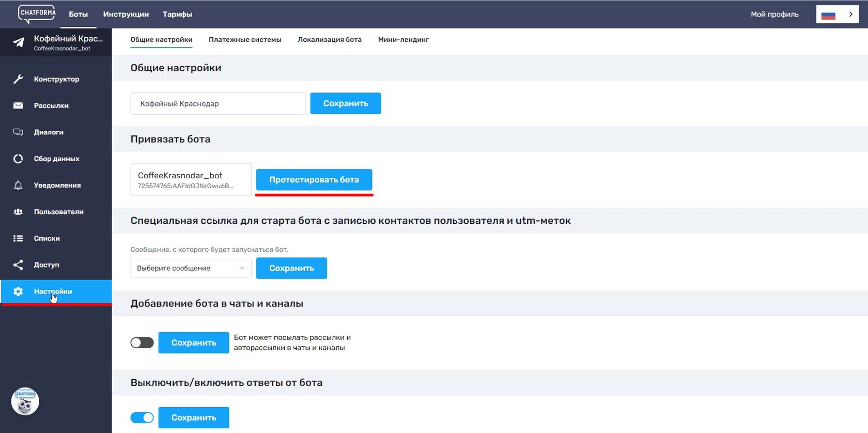Open Мой профиль link
This screenshot has height=433, width=868.
(x=774, y=14)
